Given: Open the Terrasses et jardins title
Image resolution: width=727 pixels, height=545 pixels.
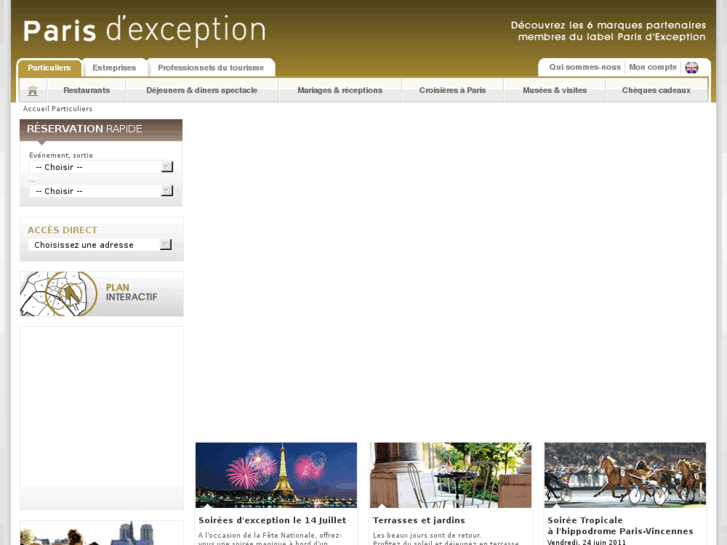Looking at the screenshot, I should tap(419, 520).
